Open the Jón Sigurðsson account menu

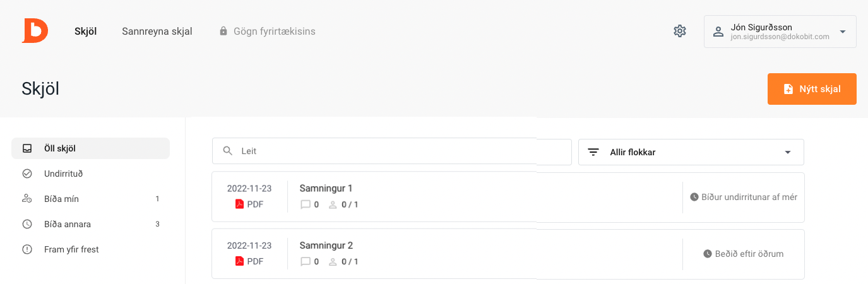780,32
